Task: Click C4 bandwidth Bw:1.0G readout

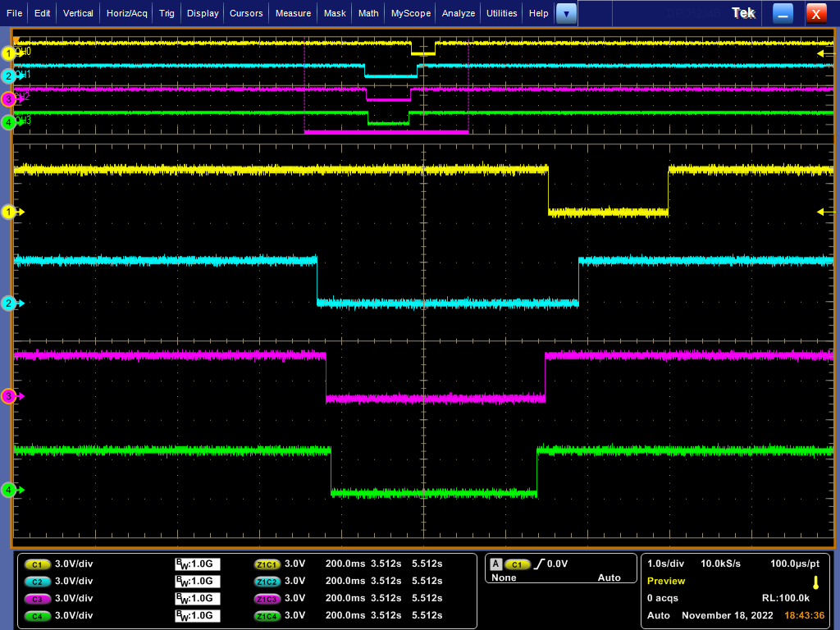Action: 197,615
